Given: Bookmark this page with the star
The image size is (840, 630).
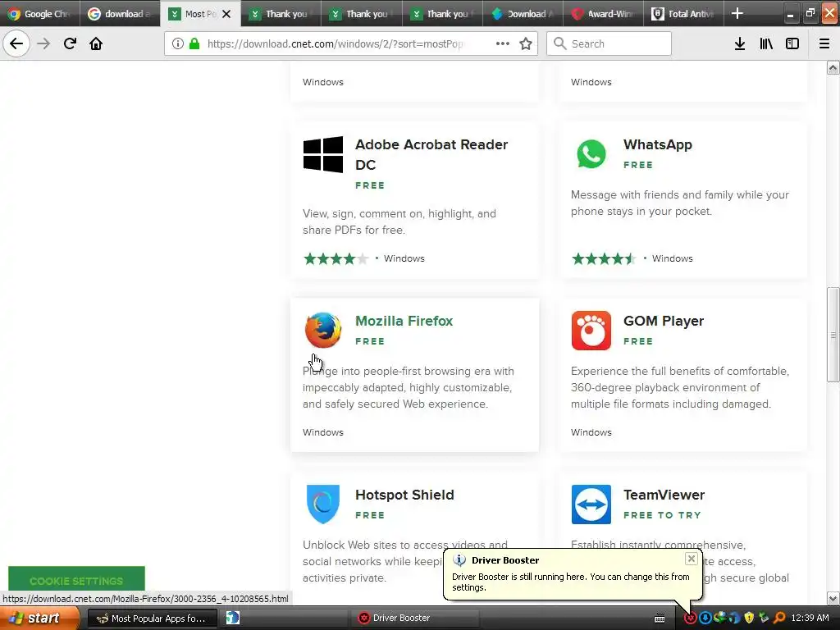Looking at the screenshot, I should pos(526,43).
